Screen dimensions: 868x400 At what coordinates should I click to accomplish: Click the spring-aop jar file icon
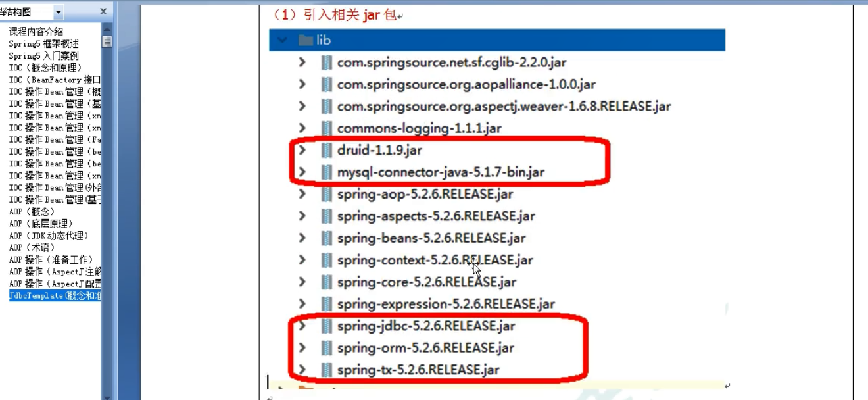click(x=326, y=194)
